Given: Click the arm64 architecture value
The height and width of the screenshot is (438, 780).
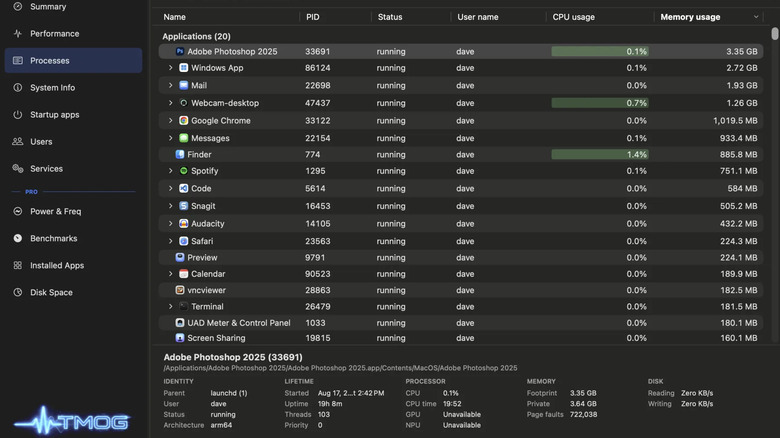Looking at the screenshot, I should (221, 425).
